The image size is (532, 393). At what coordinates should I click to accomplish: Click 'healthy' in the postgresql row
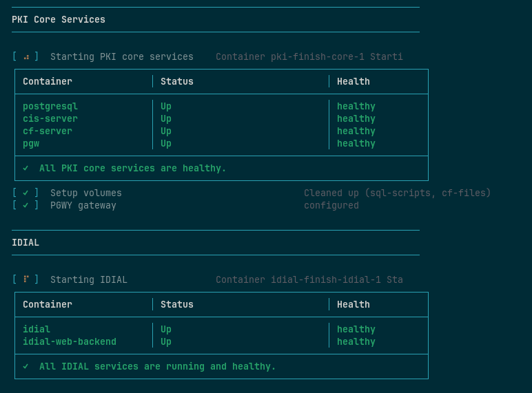[356, 107]
